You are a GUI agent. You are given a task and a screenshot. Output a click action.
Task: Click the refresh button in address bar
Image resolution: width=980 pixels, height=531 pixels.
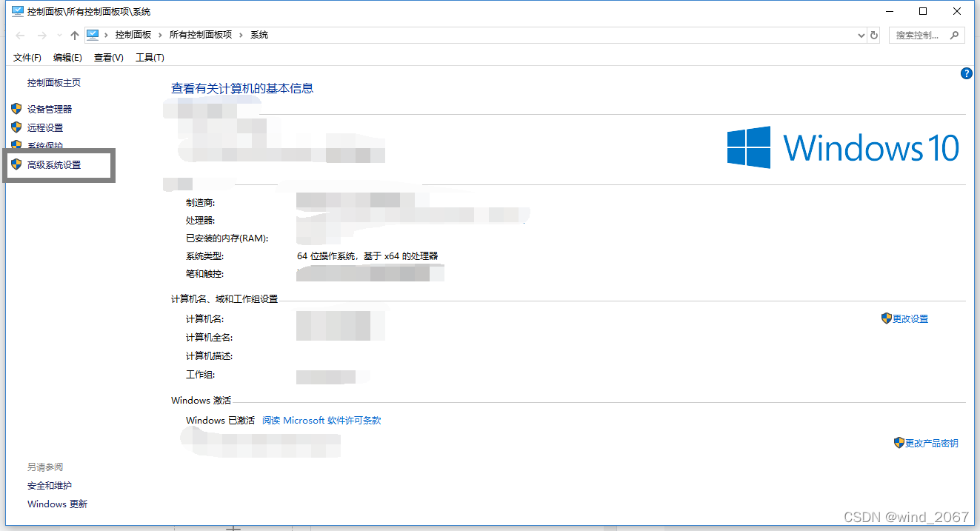(x=874, y=35)
